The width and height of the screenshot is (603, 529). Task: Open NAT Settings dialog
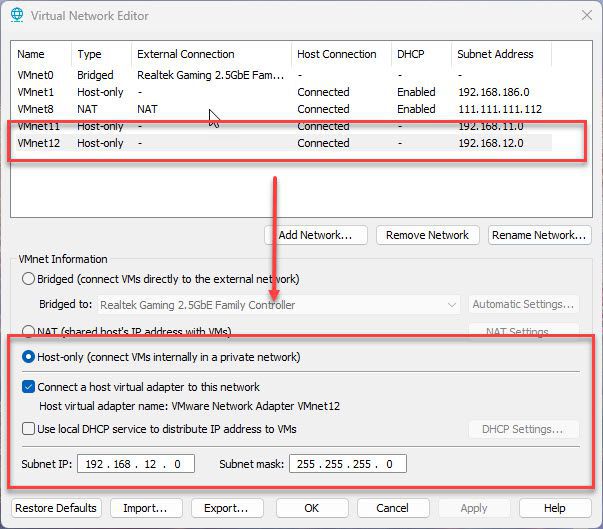point(523,331)
